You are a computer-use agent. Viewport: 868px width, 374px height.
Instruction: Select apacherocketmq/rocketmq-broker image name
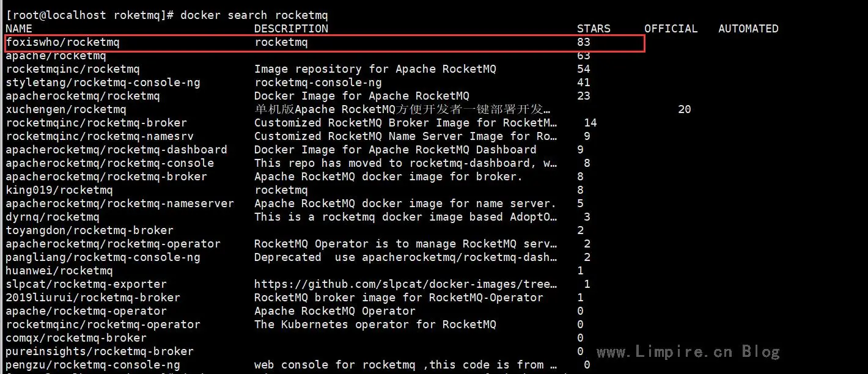(106, 177)
